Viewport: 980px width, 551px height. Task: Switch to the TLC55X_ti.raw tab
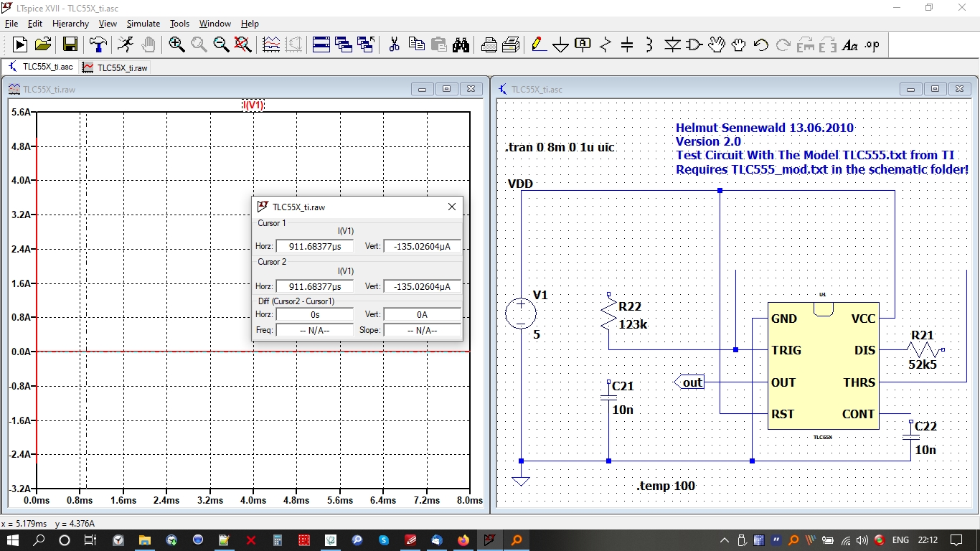pos(116,67)
